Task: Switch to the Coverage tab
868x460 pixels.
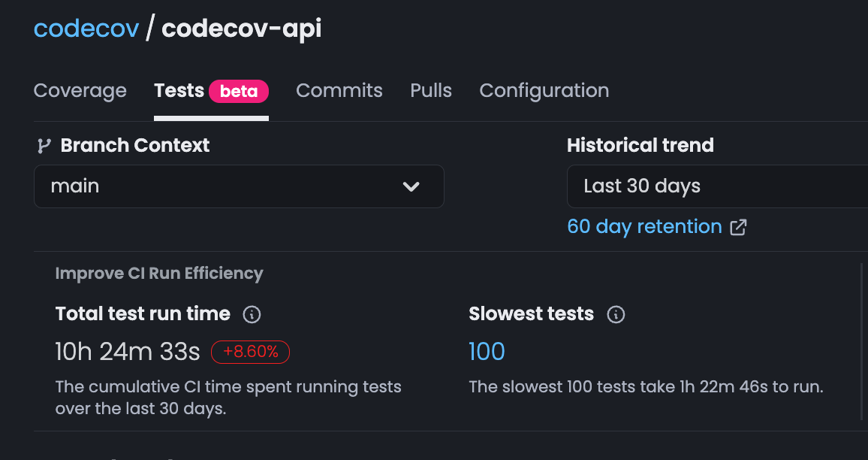Action: [80, 90]
